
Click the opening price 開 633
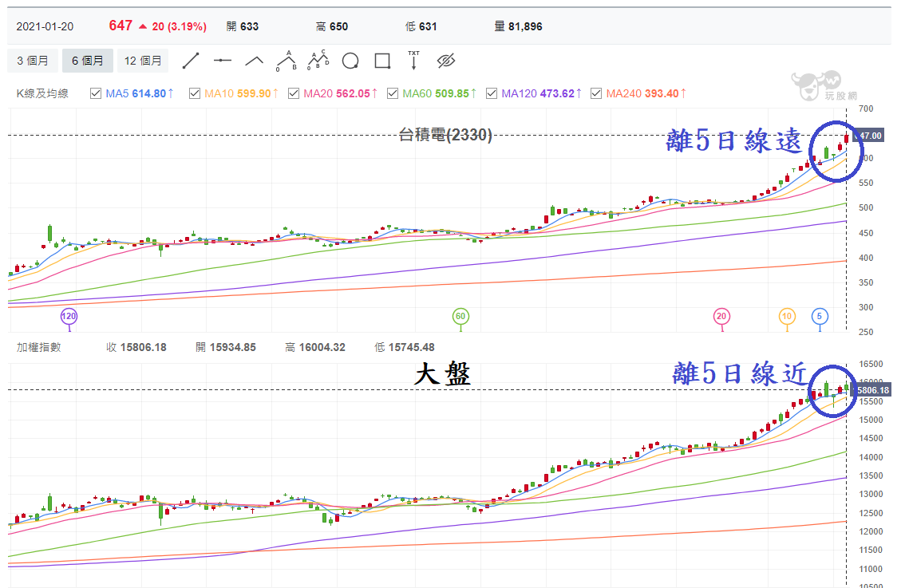(x=243, y=26)
